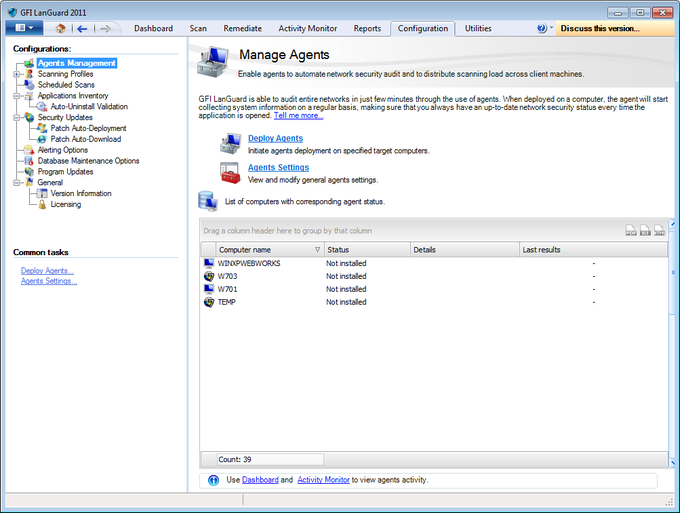The height and width of the screenshot is (513, 680).
Task: Select Scheduled Scans in the tree
Action: [x=66, y=85]
